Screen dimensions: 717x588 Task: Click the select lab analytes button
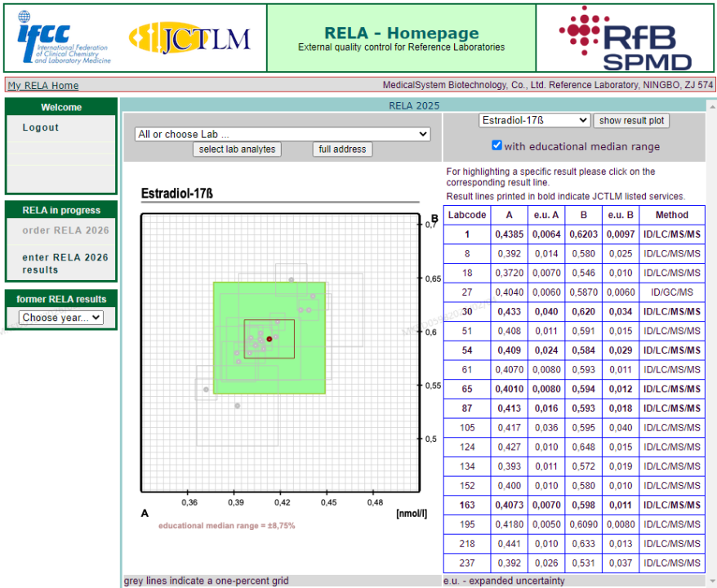coord(237,149)
